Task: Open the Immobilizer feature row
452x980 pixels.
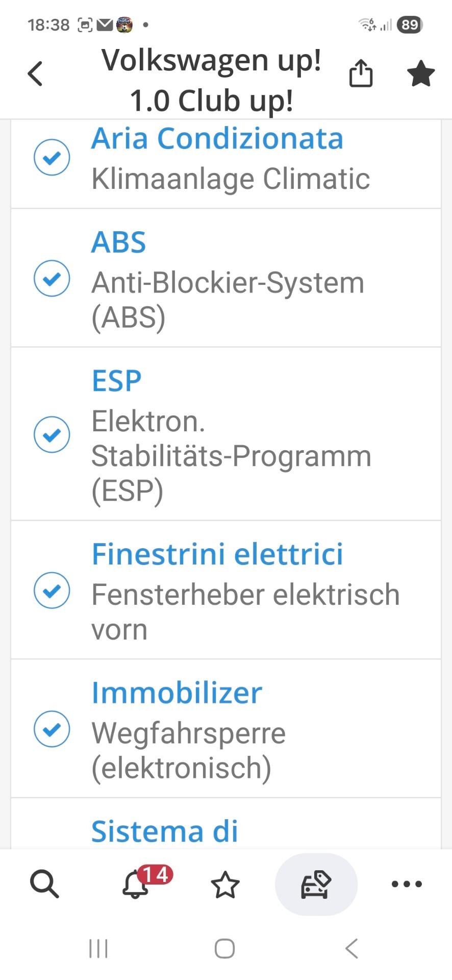Action: (x=226, y=729)
